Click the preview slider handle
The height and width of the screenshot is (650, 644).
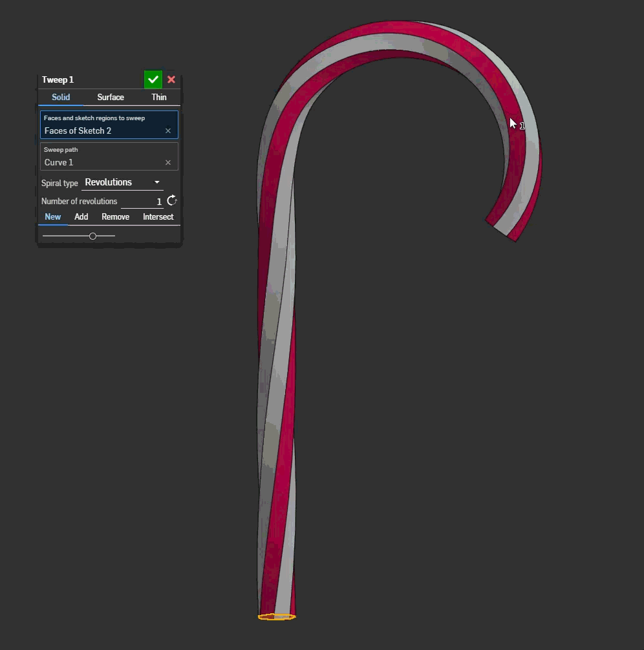pyautogui.click(x=92, y=236)
